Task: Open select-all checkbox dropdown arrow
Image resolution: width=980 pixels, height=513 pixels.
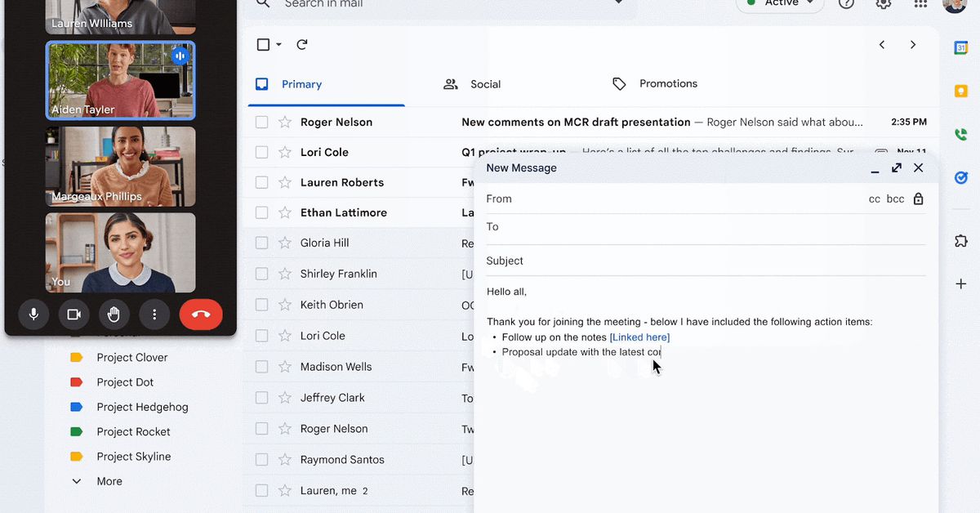Action: point(279,45)
